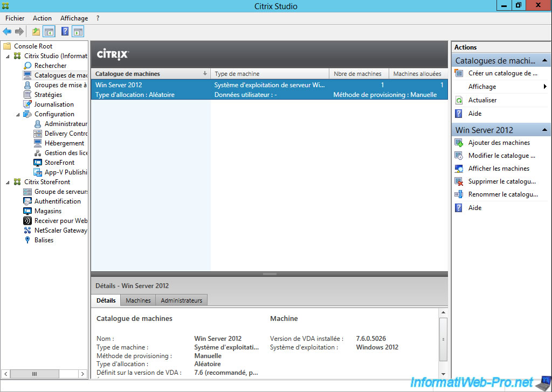This screenshot has height=392, width=552.
Task: Collapse the Citrix StoreFront tree node
Action: click(x=8, y=183)
